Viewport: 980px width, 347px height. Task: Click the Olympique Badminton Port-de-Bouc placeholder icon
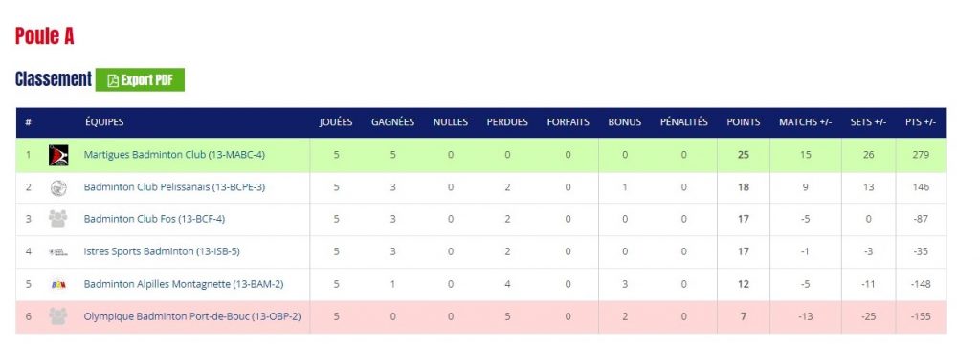(58, 316)
